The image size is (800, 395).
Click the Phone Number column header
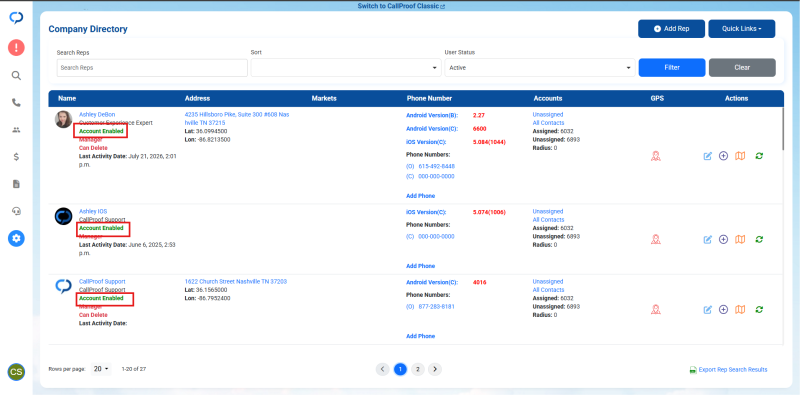[x=429, y=98]
